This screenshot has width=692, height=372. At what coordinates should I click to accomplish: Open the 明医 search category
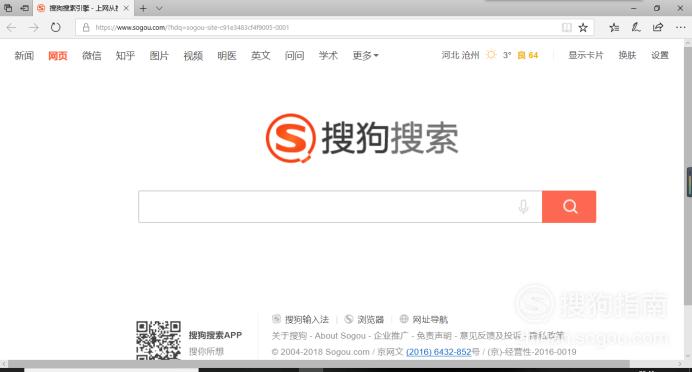pos(227,56)
